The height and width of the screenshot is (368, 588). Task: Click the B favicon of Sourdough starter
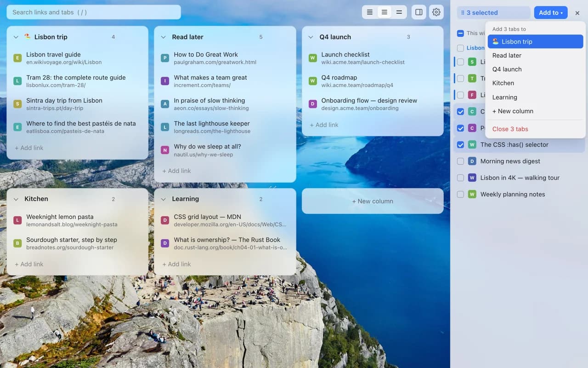(17, 243)
